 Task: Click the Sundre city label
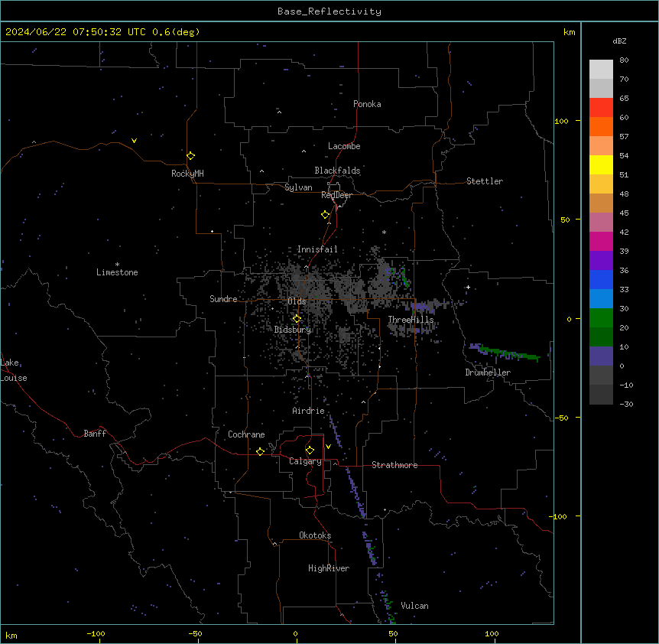[223, 299]
